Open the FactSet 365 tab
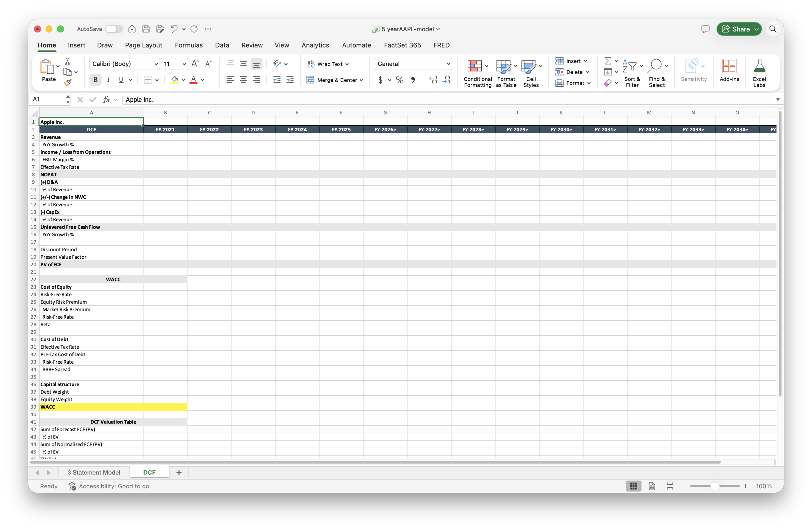 402,45
